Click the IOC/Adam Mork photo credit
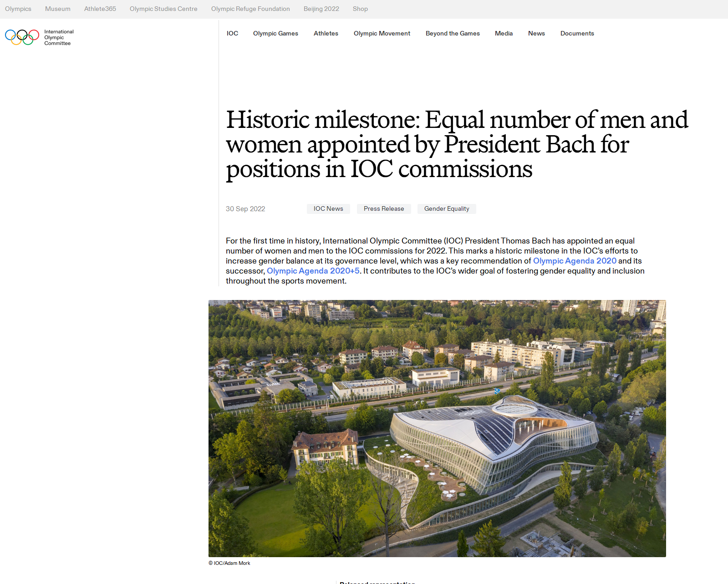The image size is (728, 584). coord(229,563)
